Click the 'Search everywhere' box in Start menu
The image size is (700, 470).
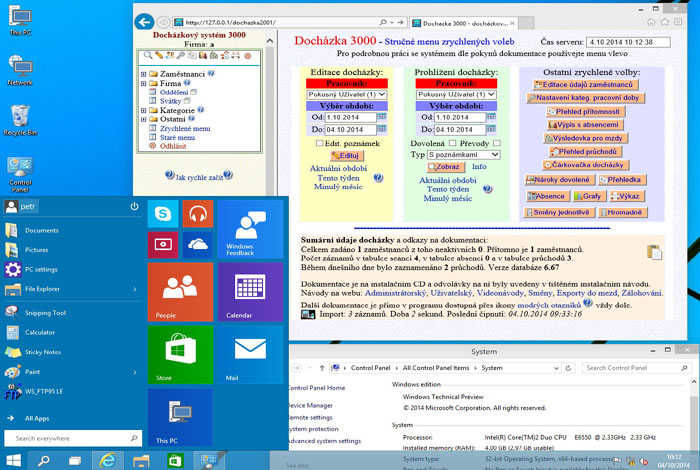point(73,438)
